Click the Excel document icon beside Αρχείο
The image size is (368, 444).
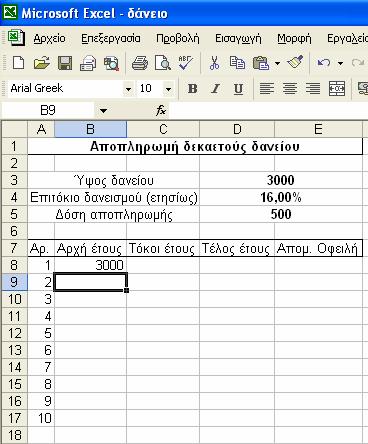coord(16,38)
